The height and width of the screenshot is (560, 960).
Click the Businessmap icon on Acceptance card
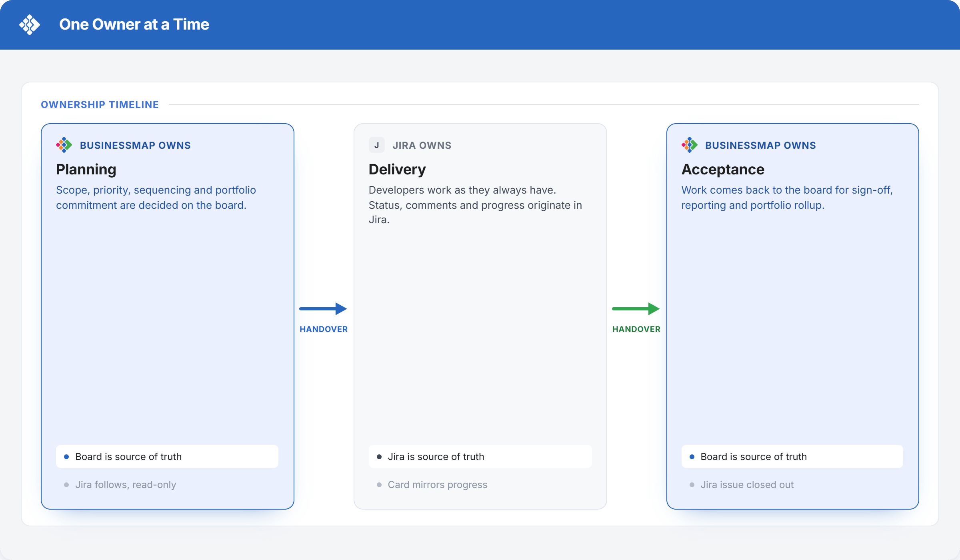[689, 145]
